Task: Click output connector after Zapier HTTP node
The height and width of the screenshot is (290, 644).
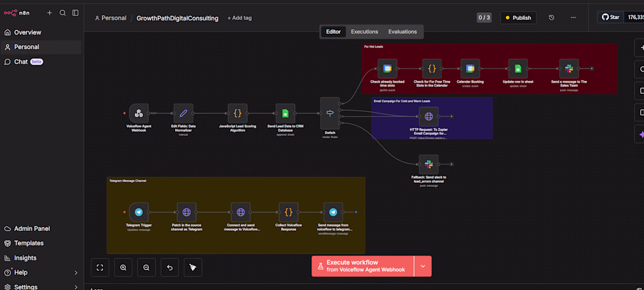Action: (451, 117)
